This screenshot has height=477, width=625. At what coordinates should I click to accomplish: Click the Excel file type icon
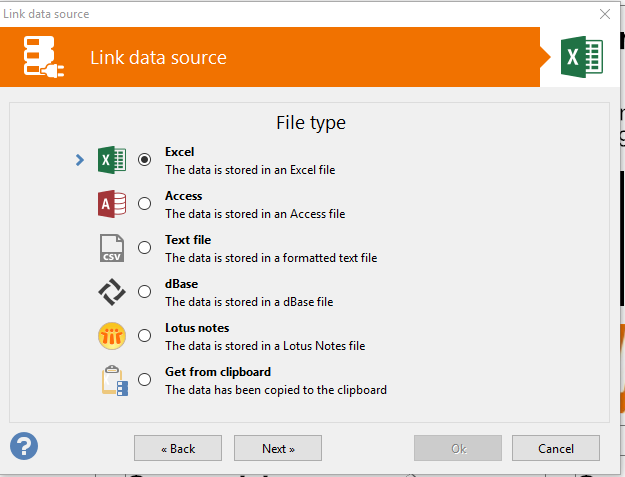(112, 160)
